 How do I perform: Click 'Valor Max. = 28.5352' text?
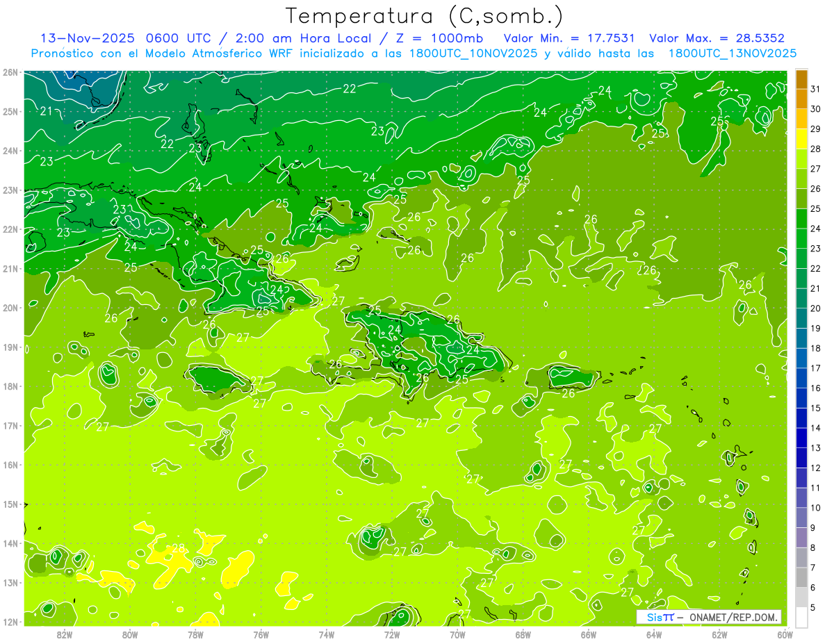click(717, 38)
